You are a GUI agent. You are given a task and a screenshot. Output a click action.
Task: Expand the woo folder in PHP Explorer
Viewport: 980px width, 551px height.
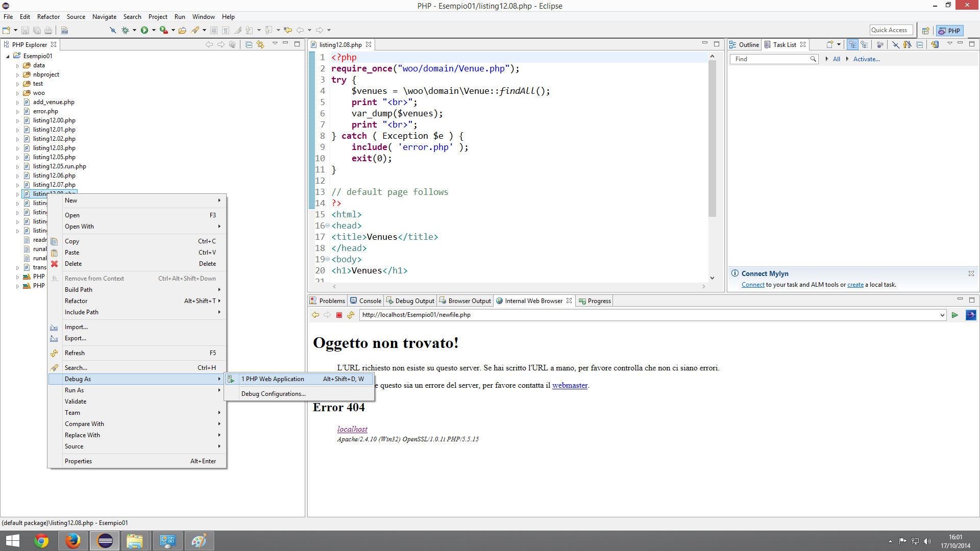(17, 93)
